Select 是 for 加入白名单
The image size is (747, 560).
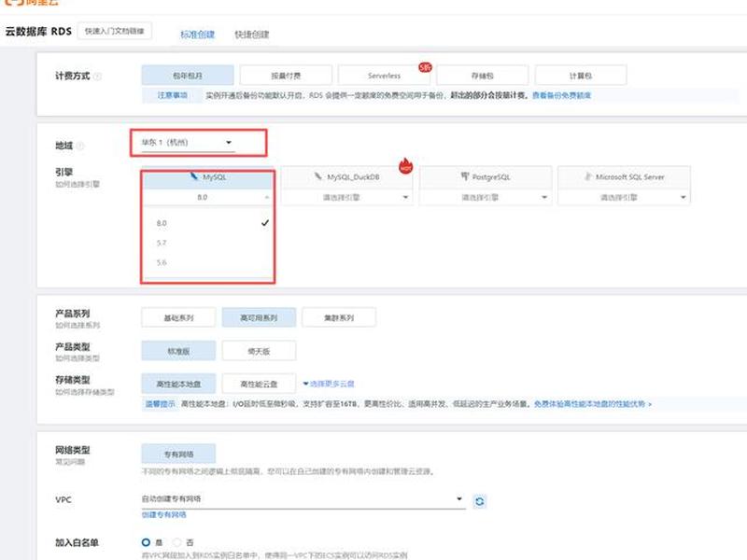click(146, 542)
